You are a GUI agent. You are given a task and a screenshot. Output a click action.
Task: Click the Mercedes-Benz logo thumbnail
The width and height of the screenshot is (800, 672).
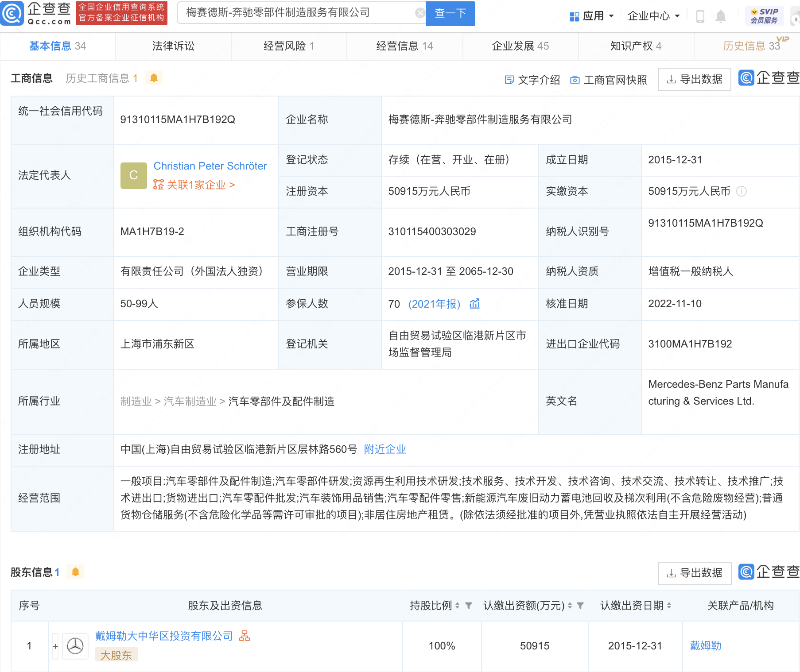75,646
